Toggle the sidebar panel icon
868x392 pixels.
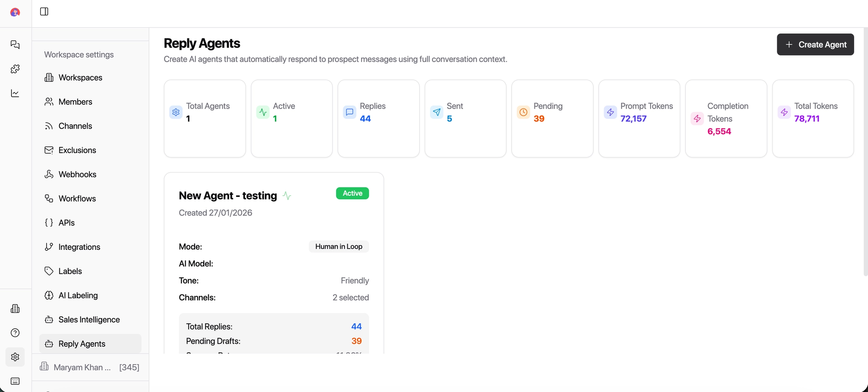click(x=44, y=11)
